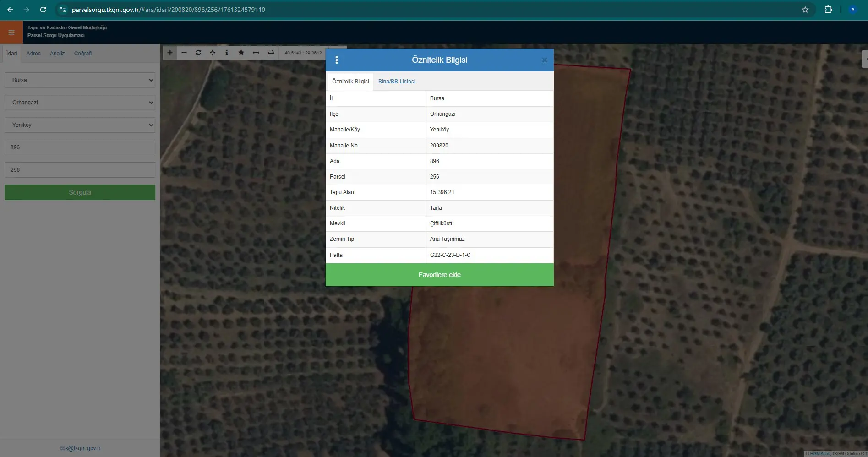The height and width of the screenshot is (457, 868).
Task: Click the Mahalle No value 200820
Action: pyautogui.click(x=439, y=146)
